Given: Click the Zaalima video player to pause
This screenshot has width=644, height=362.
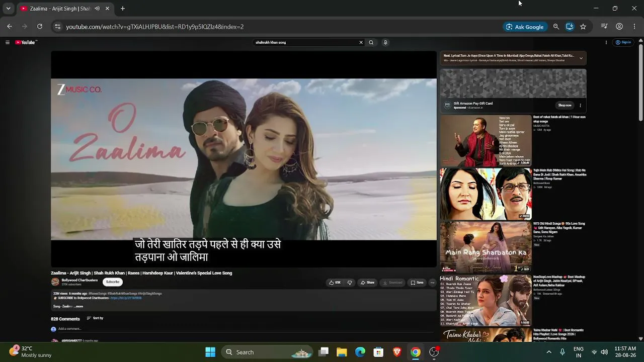Looking at the screenshot, I should point(244,159).
